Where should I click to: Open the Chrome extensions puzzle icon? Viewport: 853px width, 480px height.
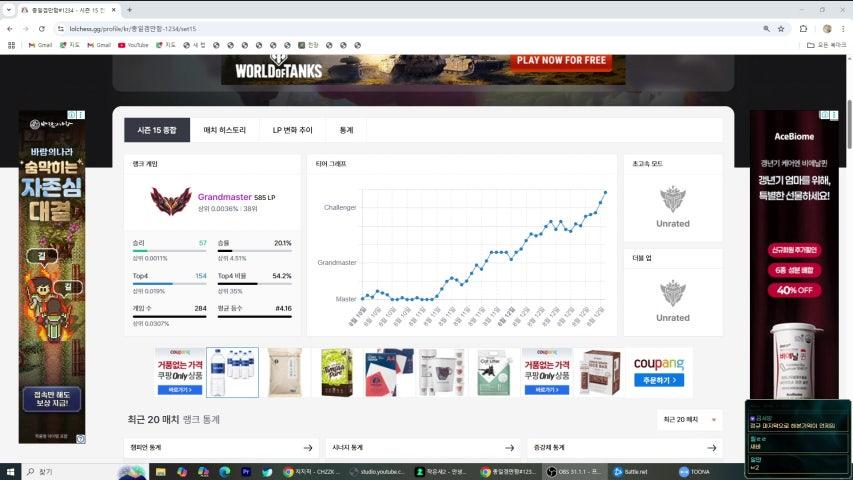pos(803,29)
